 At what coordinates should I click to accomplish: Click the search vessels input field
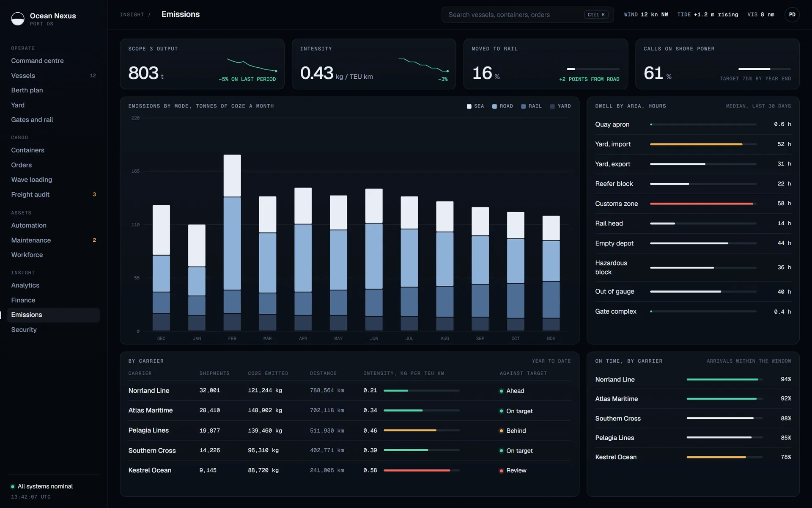[527, 15]
